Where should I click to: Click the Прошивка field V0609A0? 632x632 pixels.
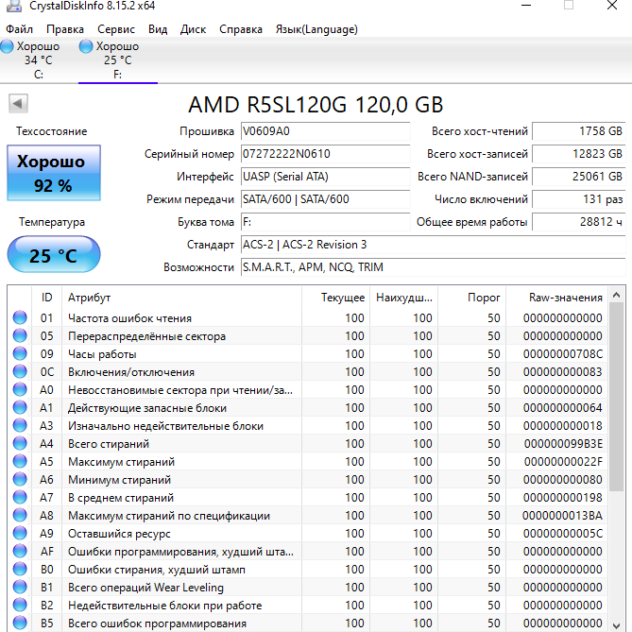pos(325,131)
